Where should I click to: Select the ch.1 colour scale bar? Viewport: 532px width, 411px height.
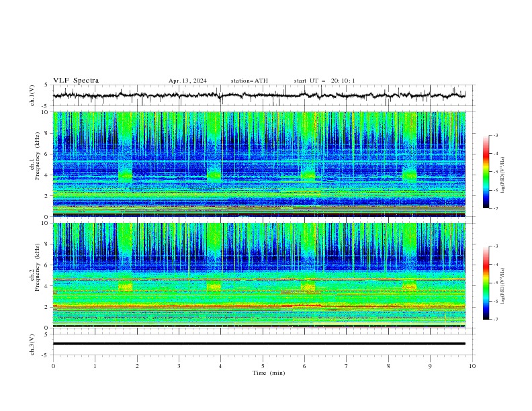click(486, 172)
